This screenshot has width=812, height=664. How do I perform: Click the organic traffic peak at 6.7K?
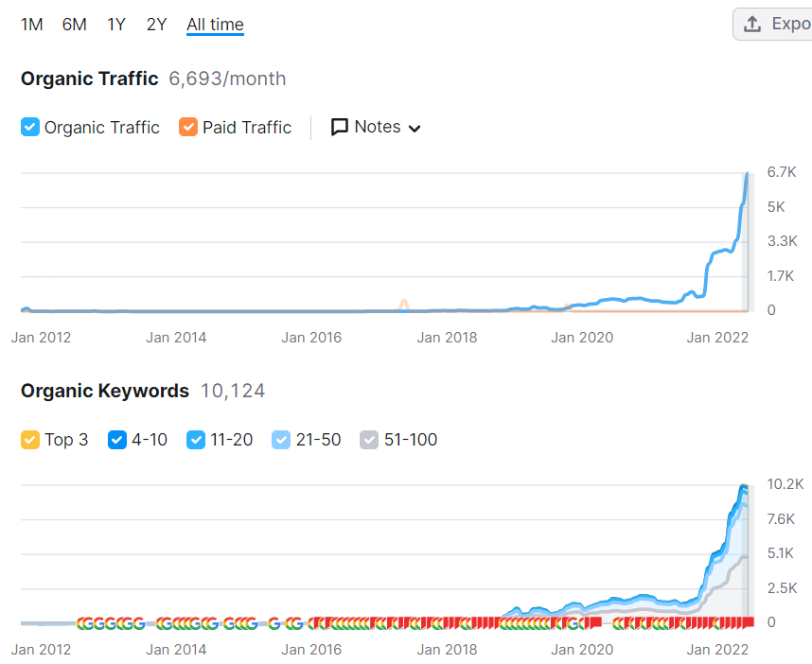747,174
